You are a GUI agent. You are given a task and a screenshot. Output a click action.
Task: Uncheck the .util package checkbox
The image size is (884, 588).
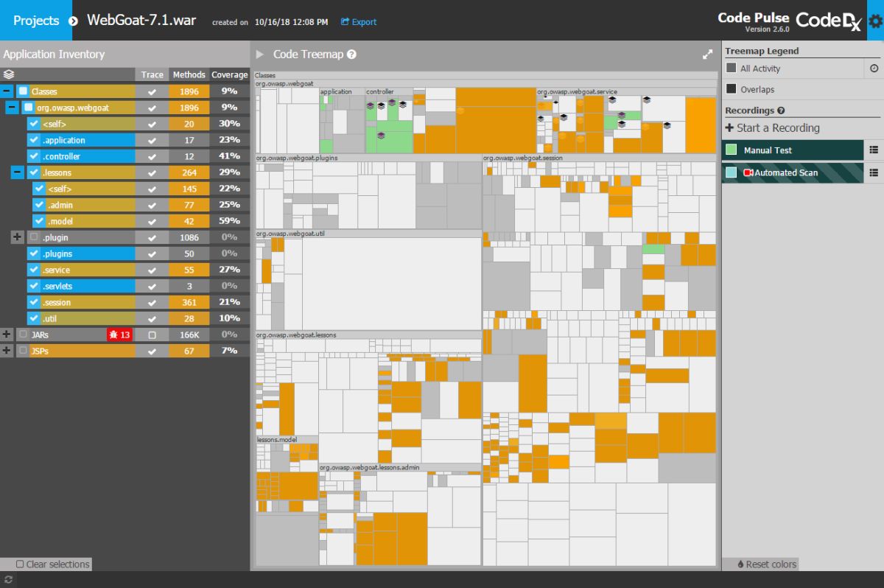tap(33, 318)
